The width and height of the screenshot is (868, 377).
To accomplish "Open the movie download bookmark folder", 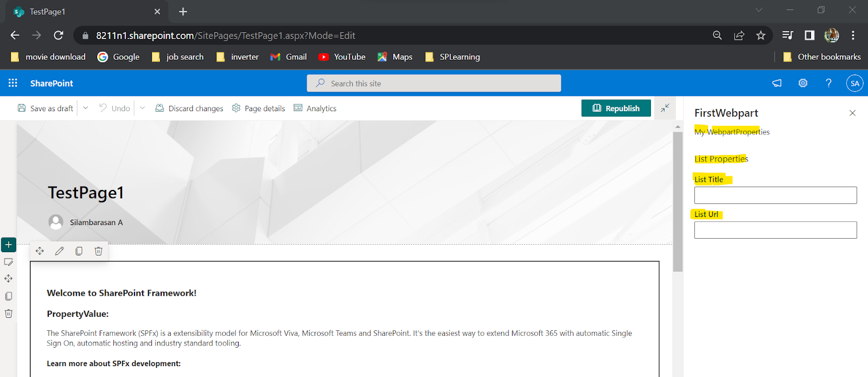I will pyautogui.click(x=48, y=57).
